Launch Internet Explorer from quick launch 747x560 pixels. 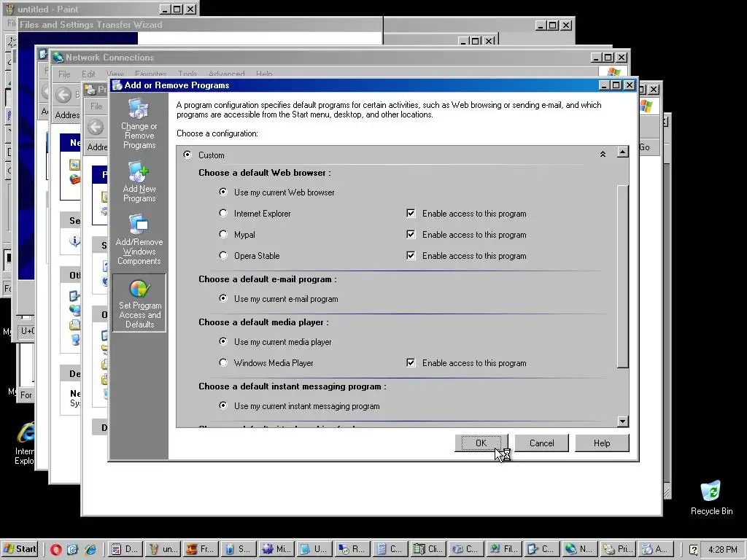point(90,549)
